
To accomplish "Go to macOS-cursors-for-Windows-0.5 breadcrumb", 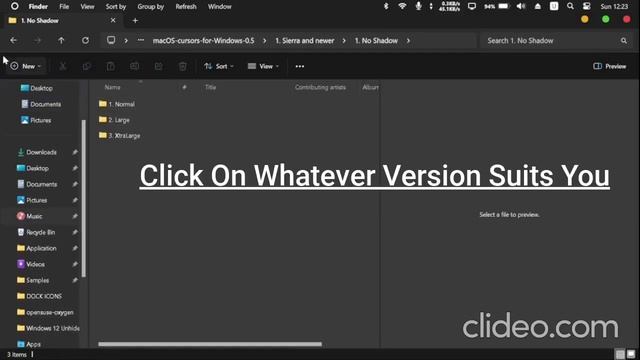I will (x=203, y=40).
